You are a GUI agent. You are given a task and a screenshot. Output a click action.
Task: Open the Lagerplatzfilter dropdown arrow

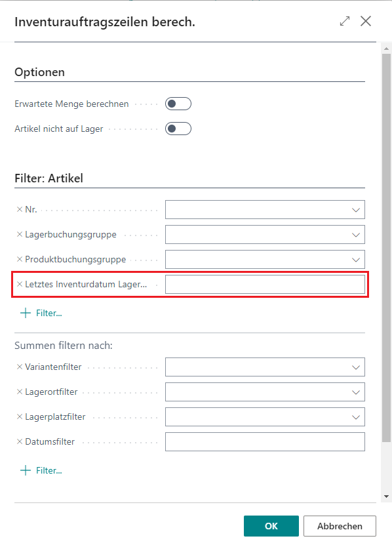[355, 417]
